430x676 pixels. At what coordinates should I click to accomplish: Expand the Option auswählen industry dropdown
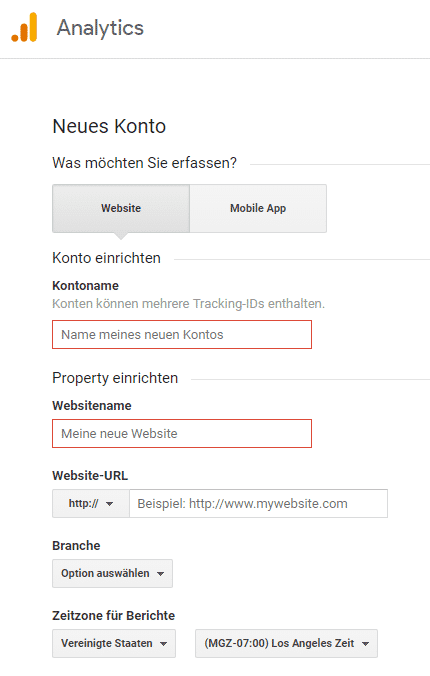point(113,573)
